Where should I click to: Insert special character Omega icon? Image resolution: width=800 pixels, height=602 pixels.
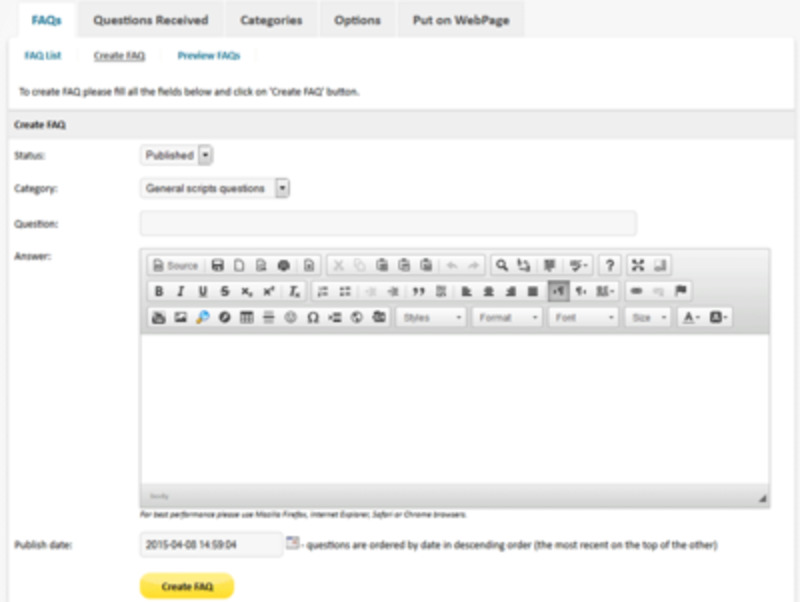coord(313,317)
